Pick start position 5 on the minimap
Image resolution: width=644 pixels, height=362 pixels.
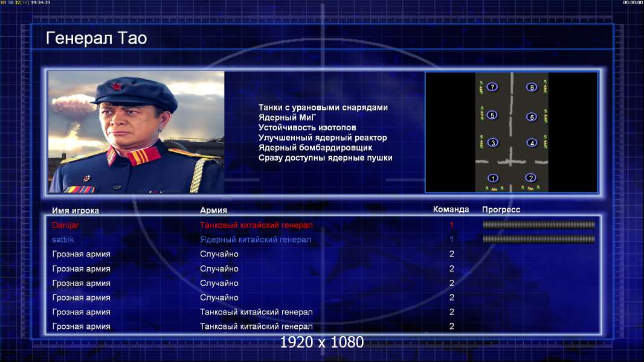click(492, 115)
